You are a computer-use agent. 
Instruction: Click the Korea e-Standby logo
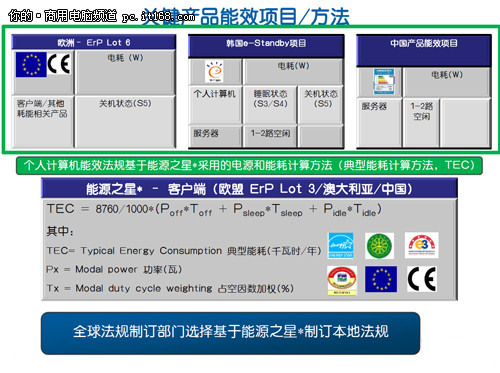(214, 72)
